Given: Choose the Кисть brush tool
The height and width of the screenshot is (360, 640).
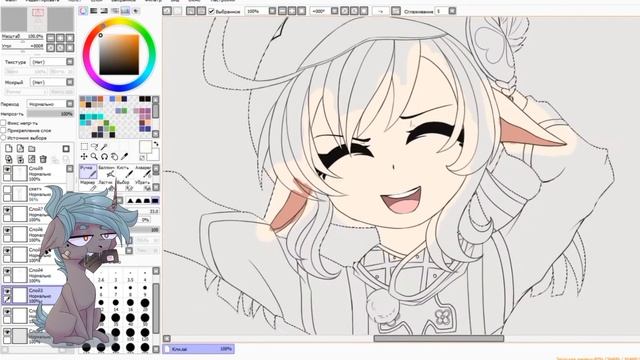Looking at the screenshot, I should click(x=124, y=171).
